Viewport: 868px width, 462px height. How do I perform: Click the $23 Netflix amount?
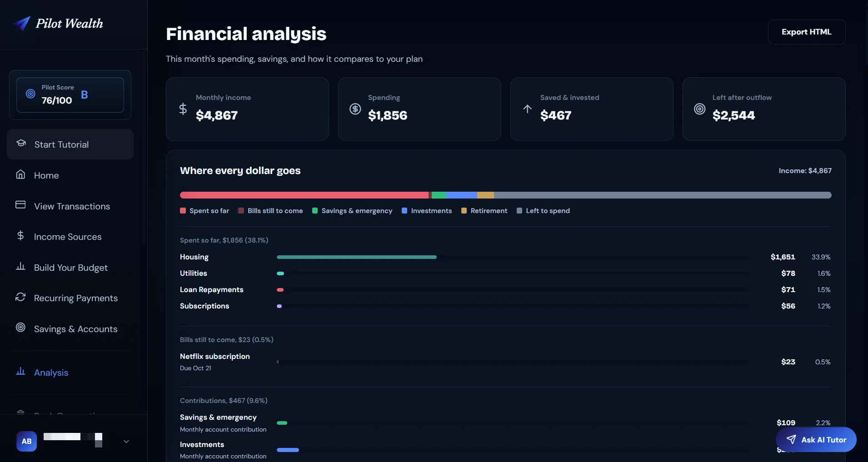pyautogui.click(x=788, y=362)
